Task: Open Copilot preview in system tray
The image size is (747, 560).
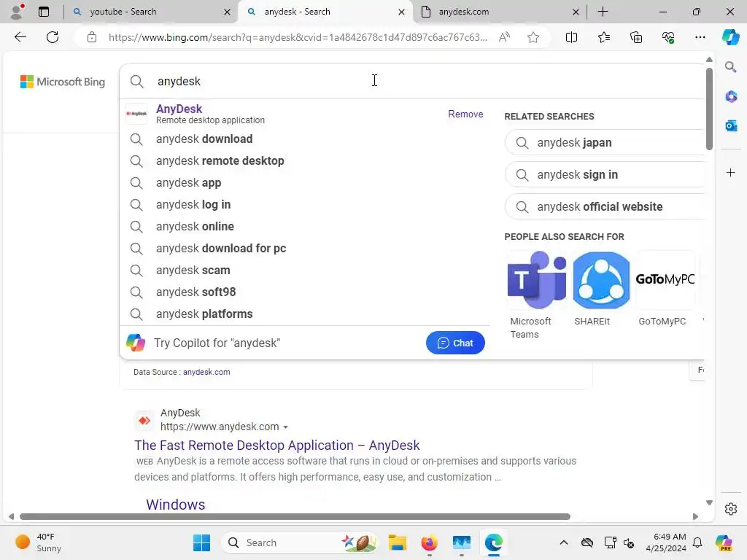Action: point(724,542)
